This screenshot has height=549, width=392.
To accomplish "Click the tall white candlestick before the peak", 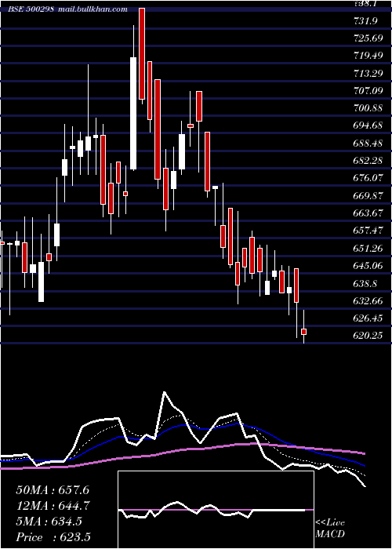I will pos(133,113).
